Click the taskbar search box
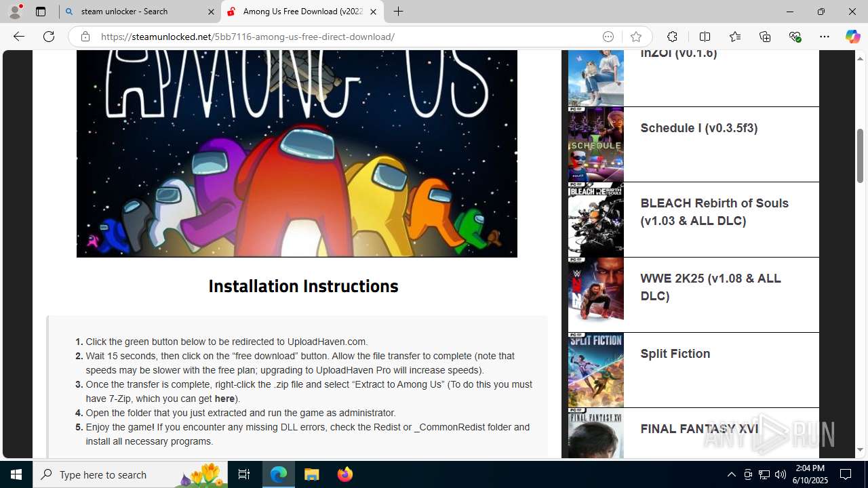 [x=130, y=474]
